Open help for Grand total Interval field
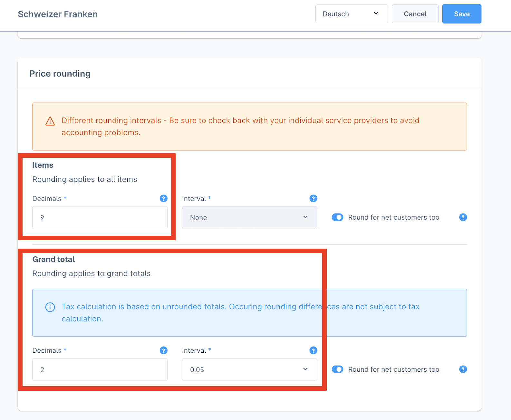Viewport: 511px width, 420px height. (313, 350)
